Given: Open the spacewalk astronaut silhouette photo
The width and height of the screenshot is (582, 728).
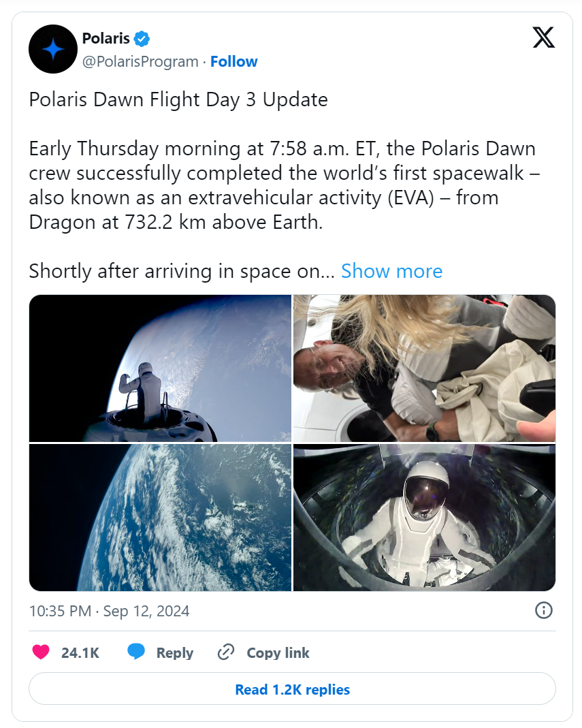Looking at the screenshot, I should pos(160,368).
